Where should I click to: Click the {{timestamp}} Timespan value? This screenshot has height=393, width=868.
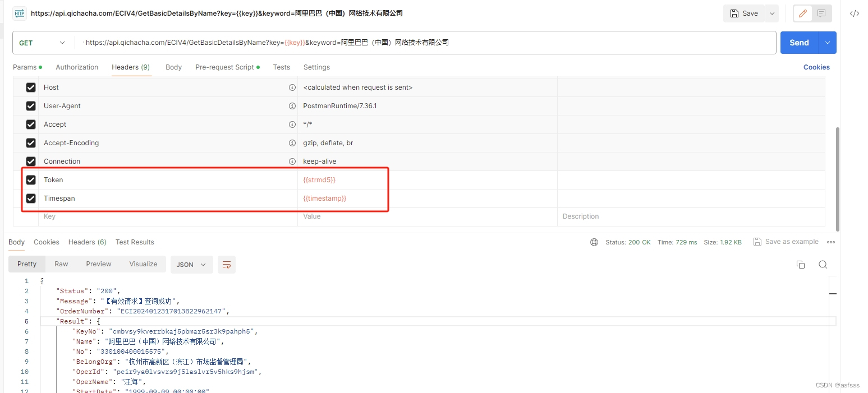click(x=325, y=198)
